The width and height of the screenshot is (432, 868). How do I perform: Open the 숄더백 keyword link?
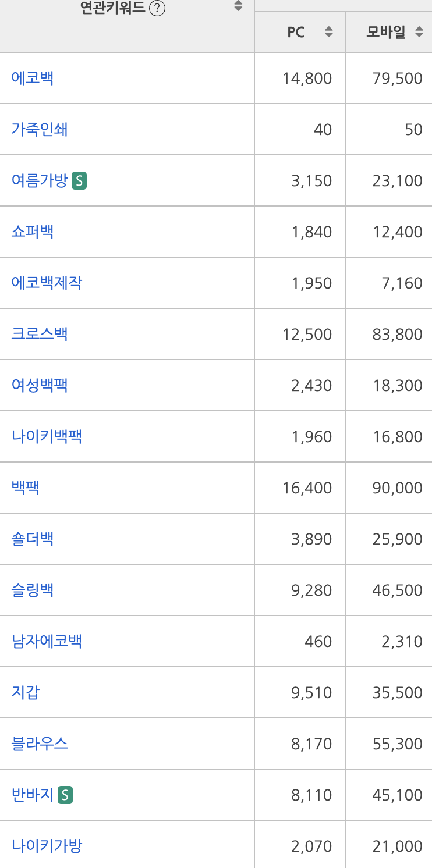click(33, 539)
